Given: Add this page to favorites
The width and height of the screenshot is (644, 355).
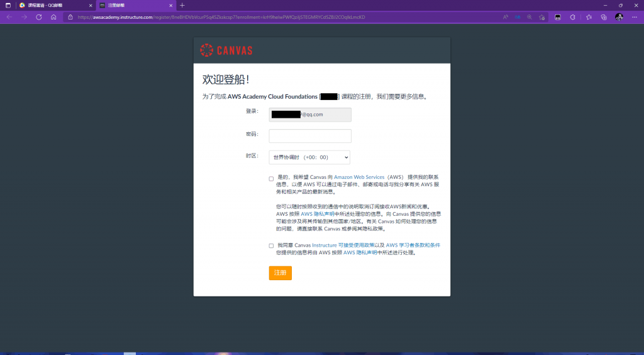Looking at the screenshot, I should [x=541, y=17].
